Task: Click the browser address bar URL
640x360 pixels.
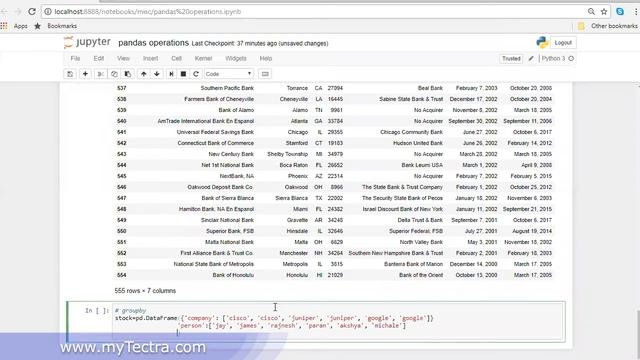Action: click(x=148, y=11)
